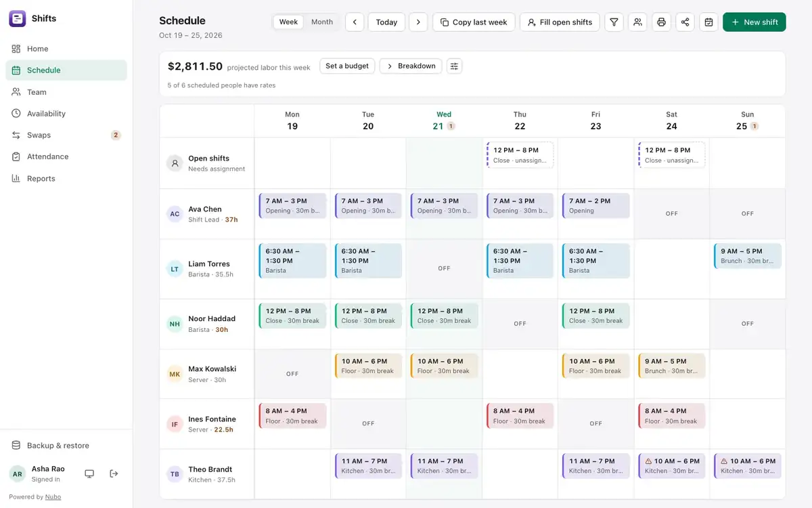Click the note badge on Wed 21
Viewport: 812px width, 508px height.
point(451,126)
